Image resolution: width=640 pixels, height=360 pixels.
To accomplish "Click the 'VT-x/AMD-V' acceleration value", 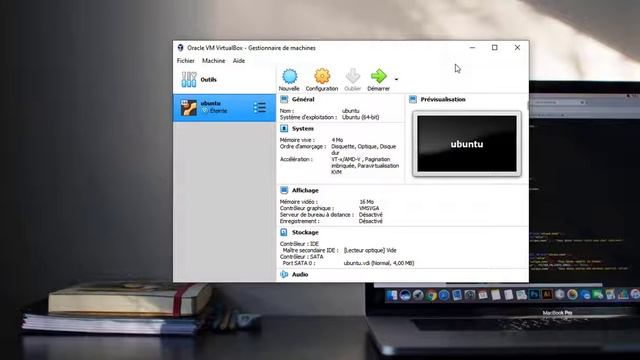I will point(346,159).
